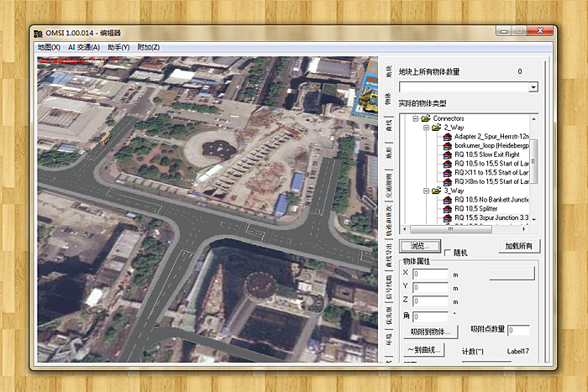Pick the RQ 10,5 Slow Exit Right icon
The width and height of the screenshot is (588, 392).
click(448, 155)
